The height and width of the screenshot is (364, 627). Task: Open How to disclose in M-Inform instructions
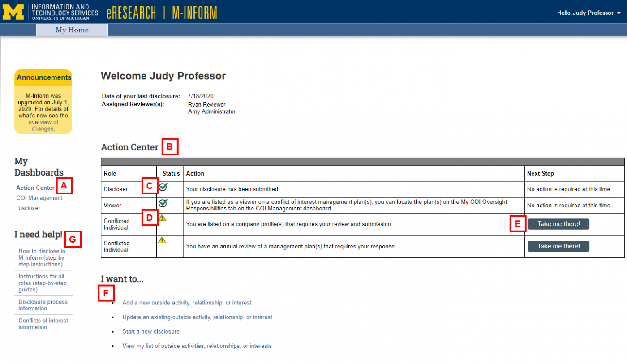coord(42,258)
